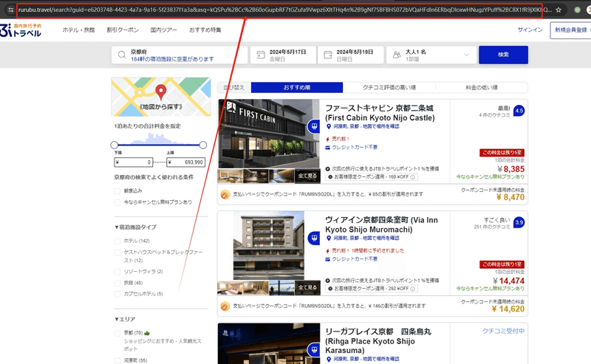Click First Cabin location pin icon
Screen dimensions: 591x364
click(329, 126)
